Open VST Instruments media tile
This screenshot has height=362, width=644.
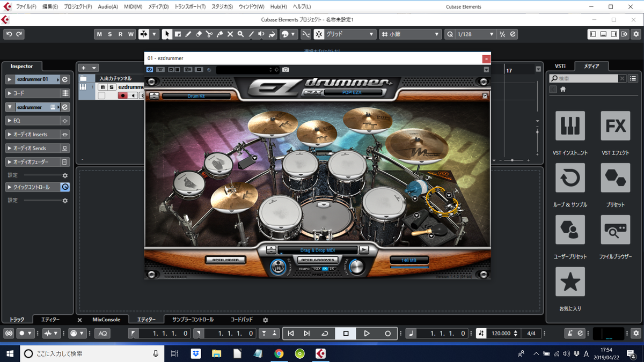click(570, 126)
